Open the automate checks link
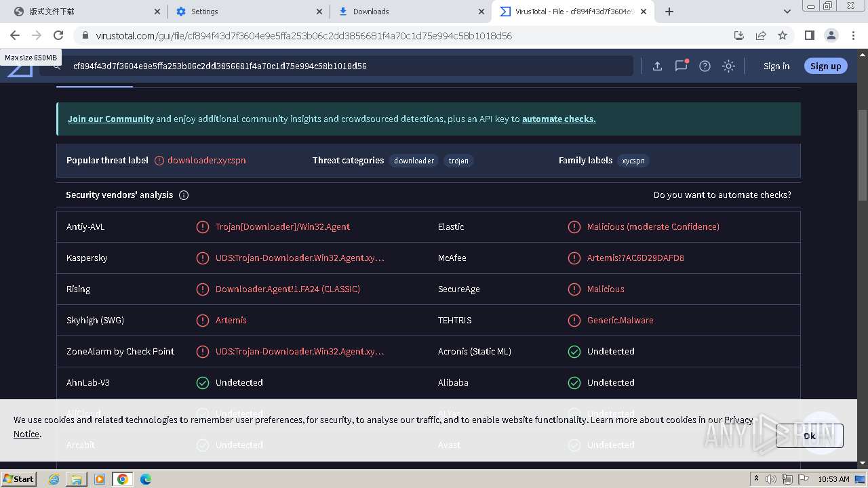 [x=559, y=119]
